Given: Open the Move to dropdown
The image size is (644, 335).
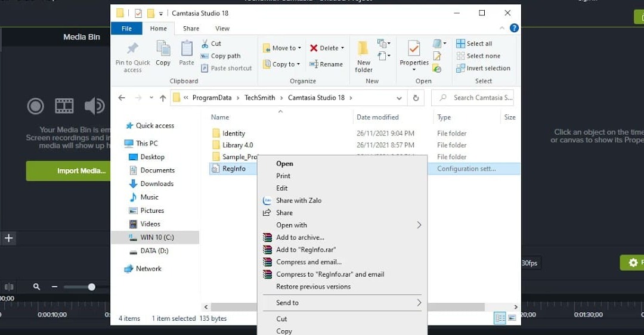Looking at the screenshot, I should tap(282, 48).
